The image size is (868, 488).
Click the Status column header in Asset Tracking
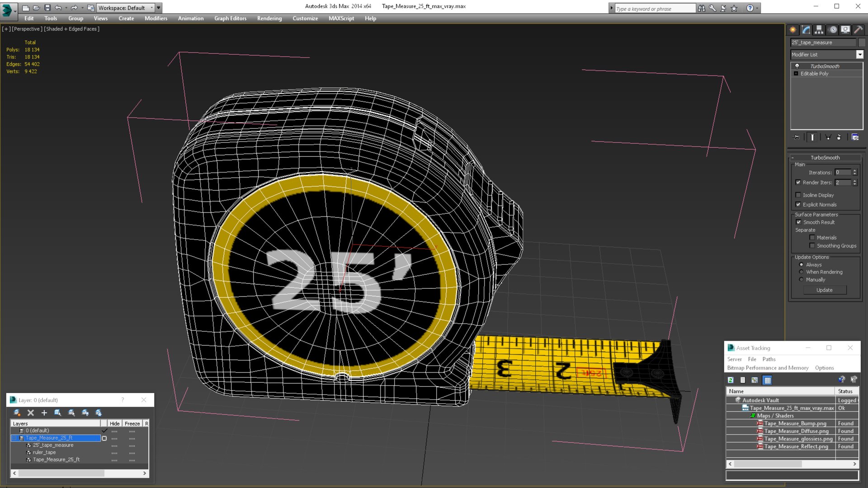click(x=846, y=391)
